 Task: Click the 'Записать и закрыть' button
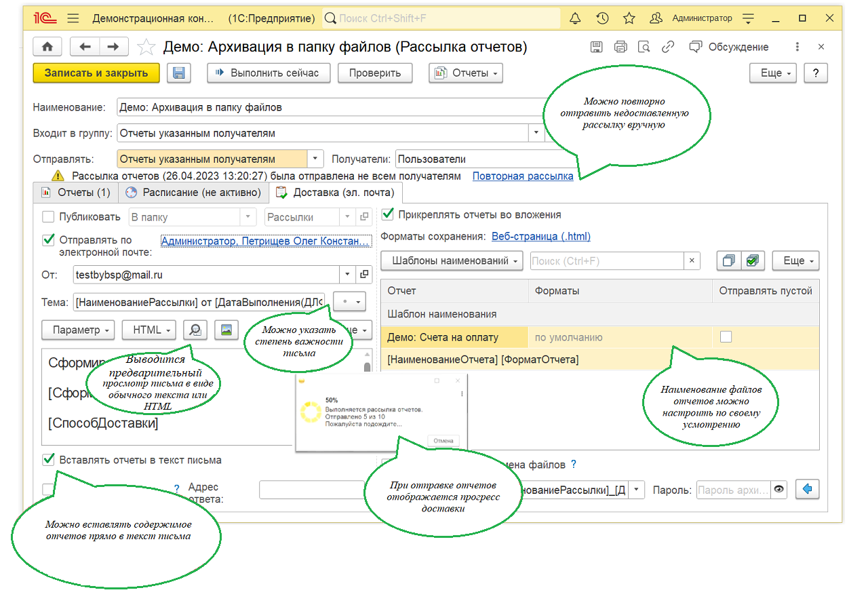coord(96,73)
